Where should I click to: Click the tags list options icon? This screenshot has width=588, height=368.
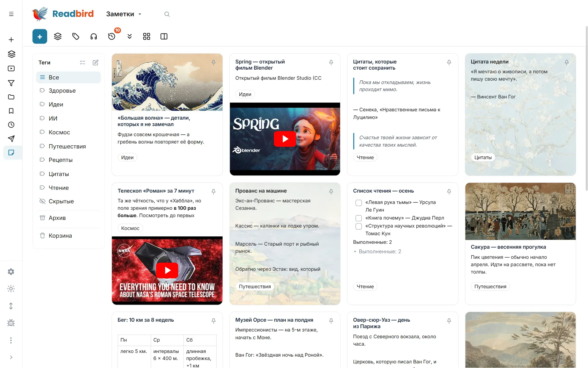pyautogui.click(x=83, y=63)
